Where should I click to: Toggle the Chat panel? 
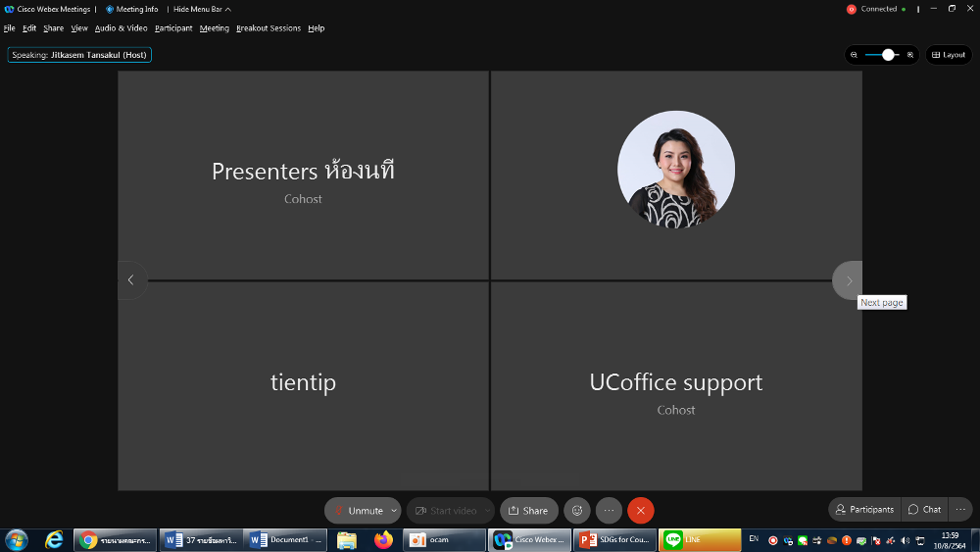click(924, 510)
